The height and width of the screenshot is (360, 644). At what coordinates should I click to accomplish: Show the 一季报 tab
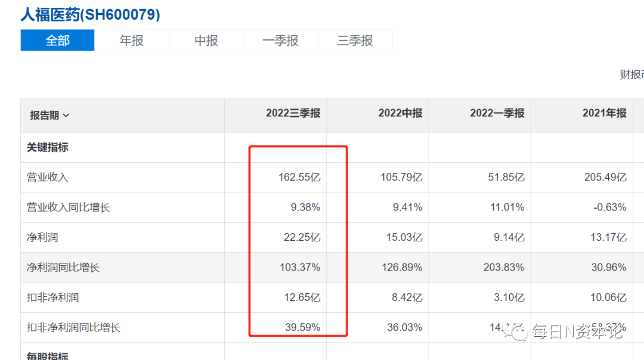point(280,40)
